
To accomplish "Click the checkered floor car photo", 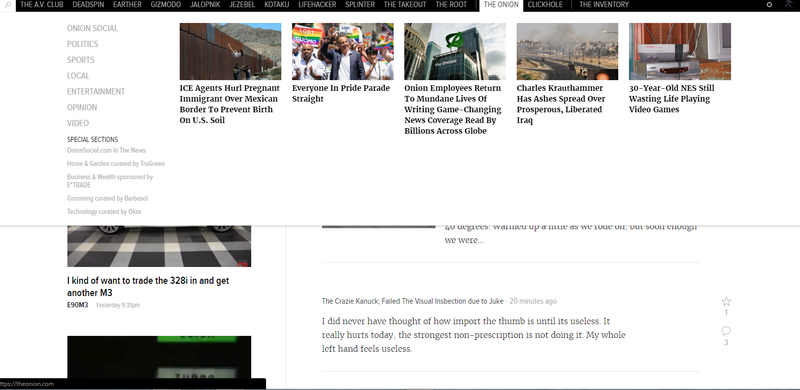I will [x=159, y=246].
